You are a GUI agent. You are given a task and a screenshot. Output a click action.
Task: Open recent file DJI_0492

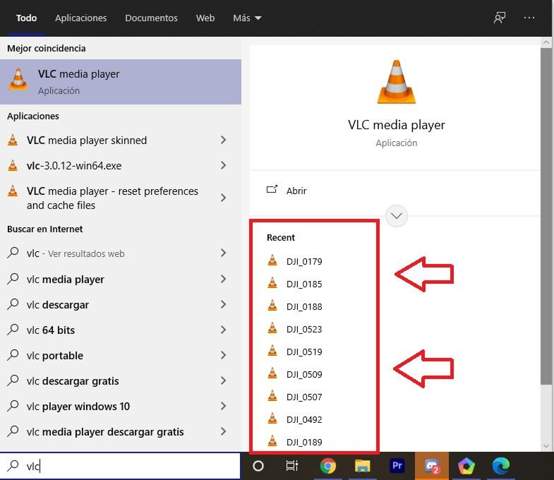(x=304, y=420)
